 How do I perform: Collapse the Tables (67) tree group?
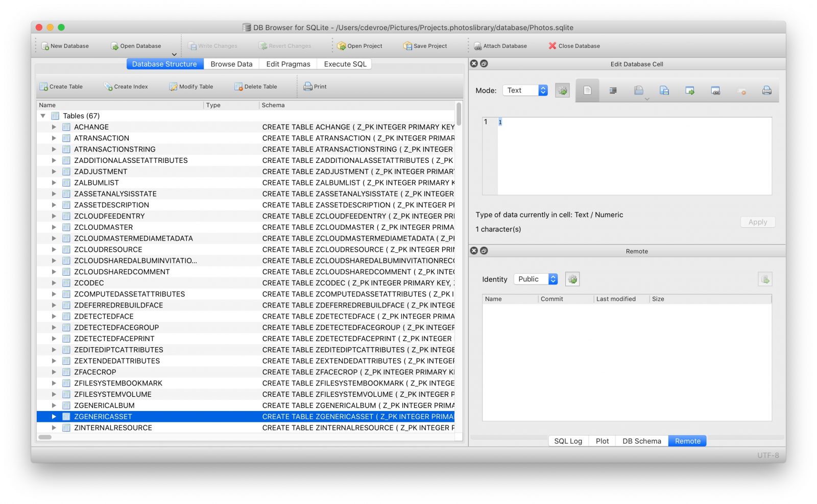tap(43, 116)
